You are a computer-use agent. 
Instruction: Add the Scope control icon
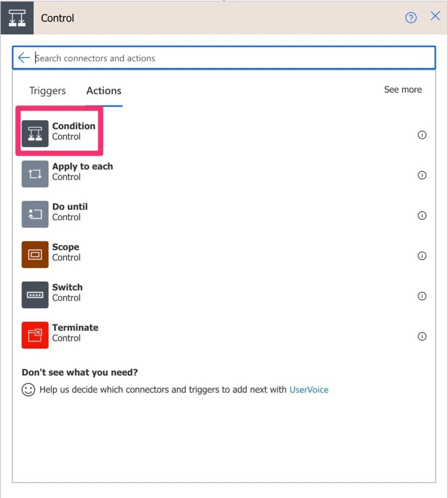click(35, 255)
